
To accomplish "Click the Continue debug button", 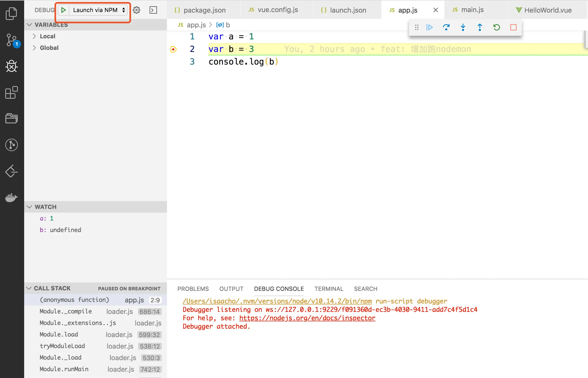I will pos(429,27).
